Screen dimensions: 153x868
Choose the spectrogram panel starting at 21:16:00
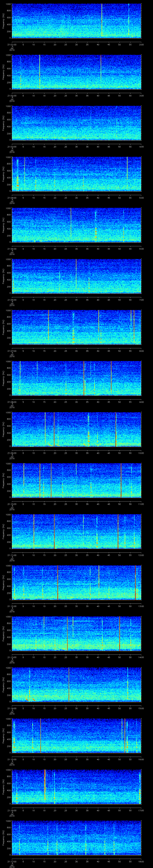point(77,786)
